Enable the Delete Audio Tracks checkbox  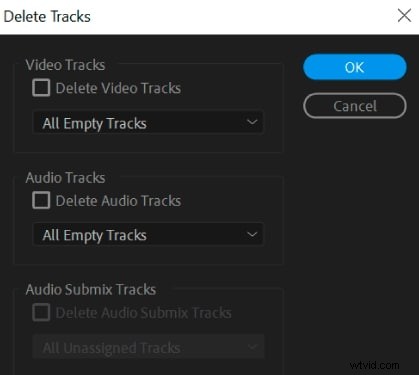coord(41,200)
